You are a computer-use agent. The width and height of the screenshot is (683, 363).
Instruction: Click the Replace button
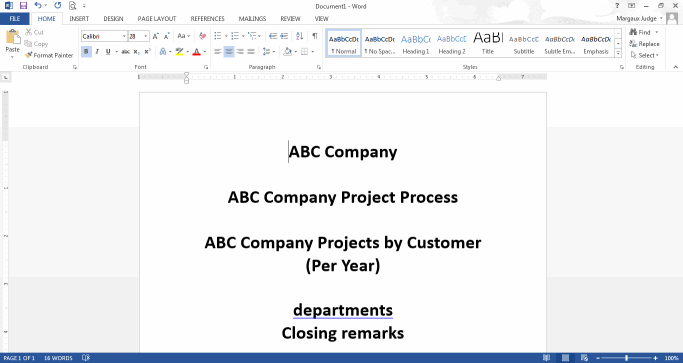644,44
